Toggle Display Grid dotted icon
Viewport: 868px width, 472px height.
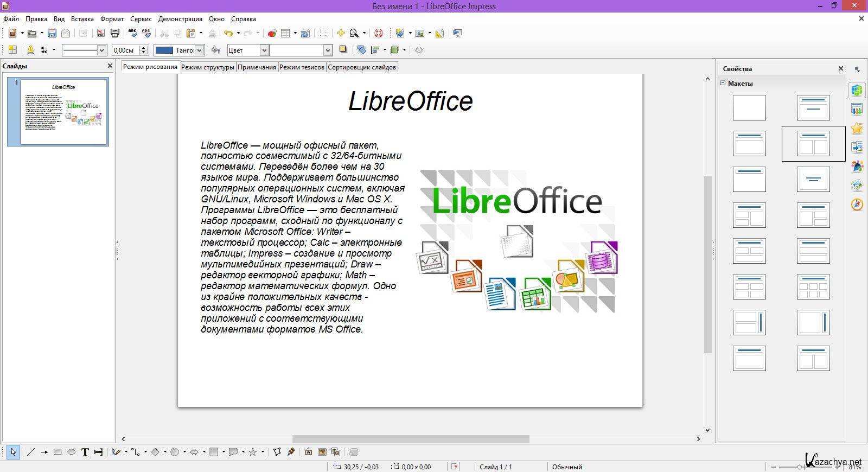point(323,33)
